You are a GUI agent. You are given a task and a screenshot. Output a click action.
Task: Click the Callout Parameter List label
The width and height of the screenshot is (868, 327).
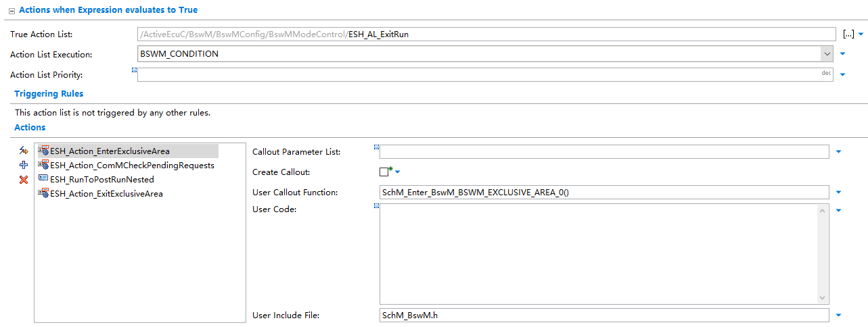point(296,152)
